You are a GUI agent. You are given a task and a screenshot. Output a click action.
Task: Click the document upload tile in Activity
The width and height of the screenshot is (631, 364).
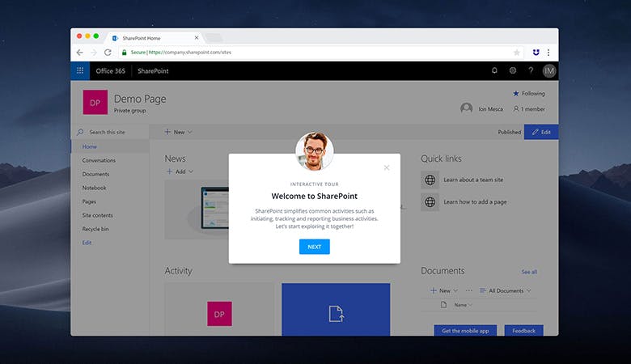pos(336,309)
